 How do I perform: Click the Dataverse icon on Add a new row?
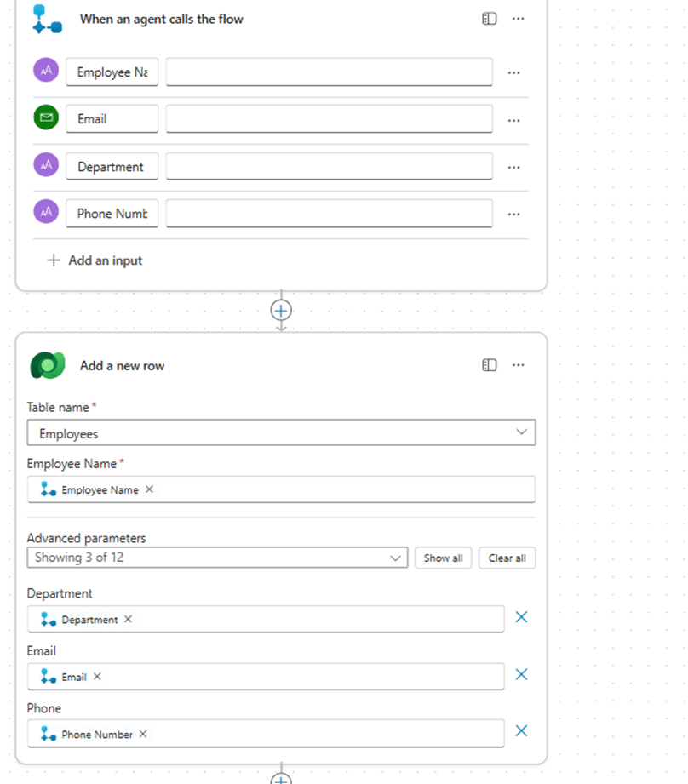coord(46,366)
